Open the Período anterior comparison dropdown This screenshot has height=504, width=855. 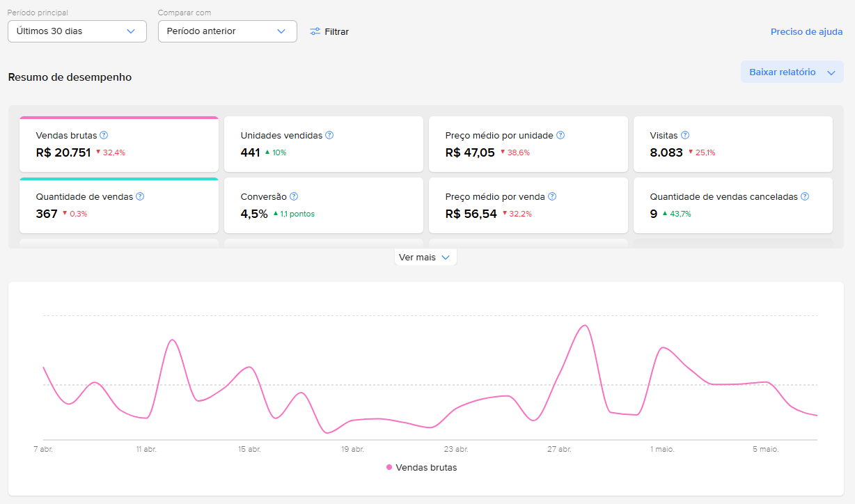[228, 31]
